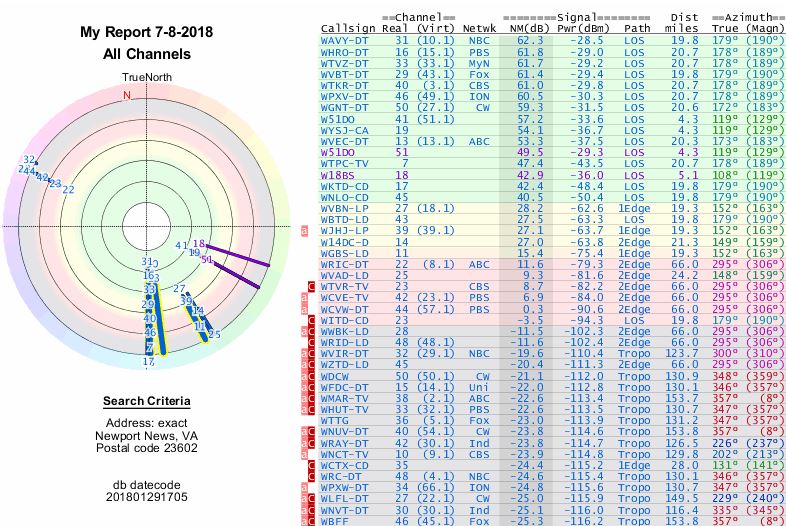786x526 pixels.
Task: Click channel 18 marker on radar plot
Action: click(199, 243)
